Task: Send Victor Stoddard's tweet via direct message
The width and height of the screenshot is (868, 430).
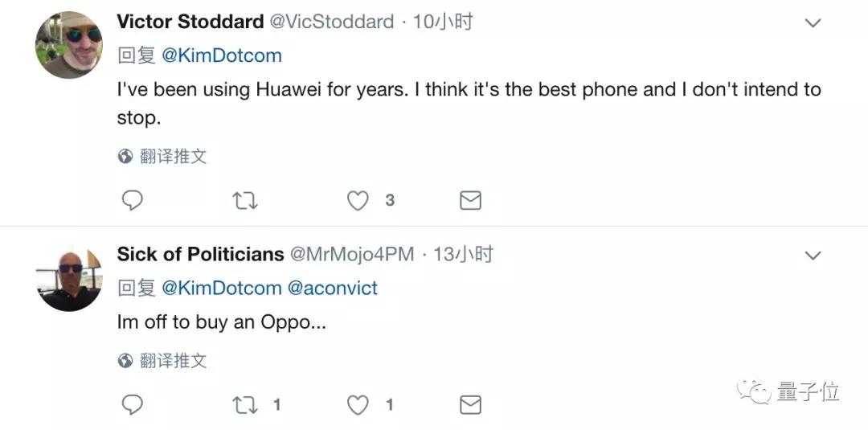Action: point(470,200)
